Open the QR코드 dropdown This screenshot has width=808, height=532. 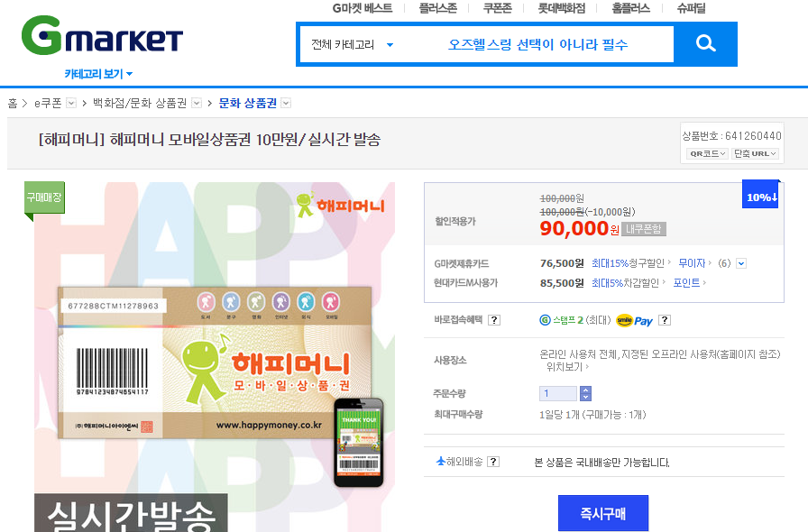[707, 153]
